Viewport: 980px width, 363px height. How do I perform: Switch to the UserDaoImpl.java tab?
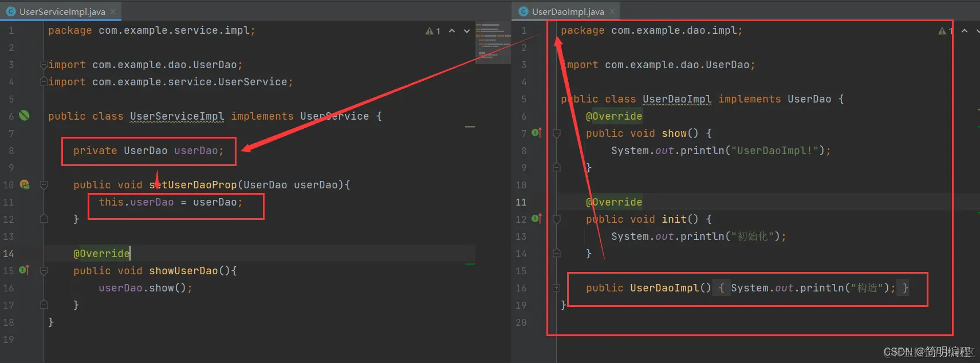click(567, 11)
